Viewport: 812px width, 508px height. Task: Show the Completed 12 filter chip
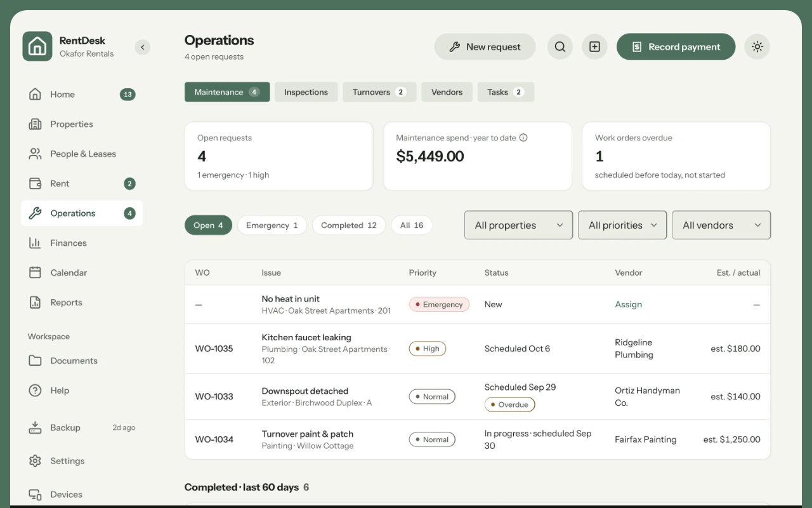pyautogui.click(x=349, y=225)
